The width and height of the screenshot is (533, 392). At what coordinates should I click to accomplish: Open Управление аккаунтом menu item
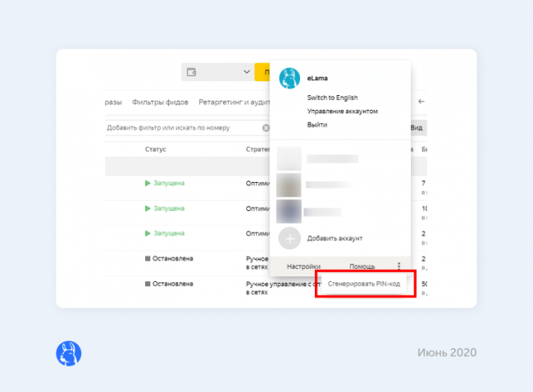click(342, 111)
